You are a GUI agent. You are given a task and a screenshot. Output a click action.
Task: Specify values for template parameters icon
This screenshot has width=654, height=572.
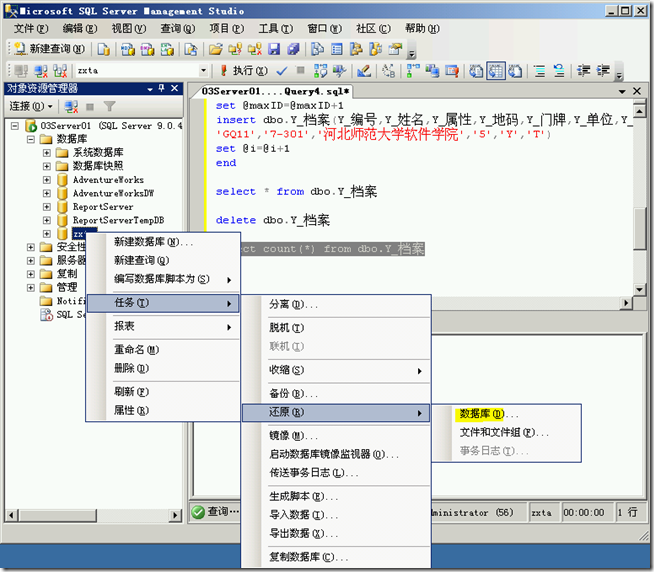[389, 71]
